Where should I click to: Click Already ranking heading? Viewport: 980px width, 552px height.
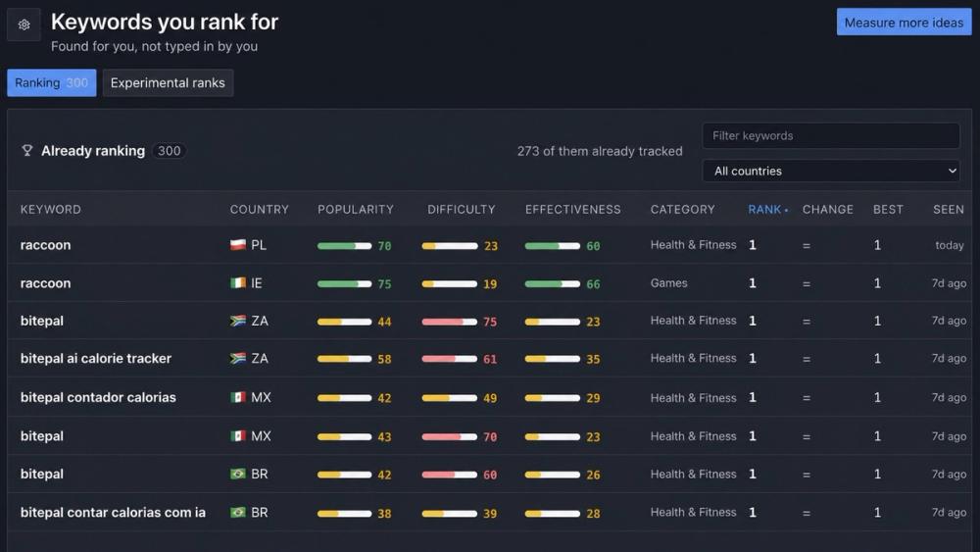click(x=93, y=151)
